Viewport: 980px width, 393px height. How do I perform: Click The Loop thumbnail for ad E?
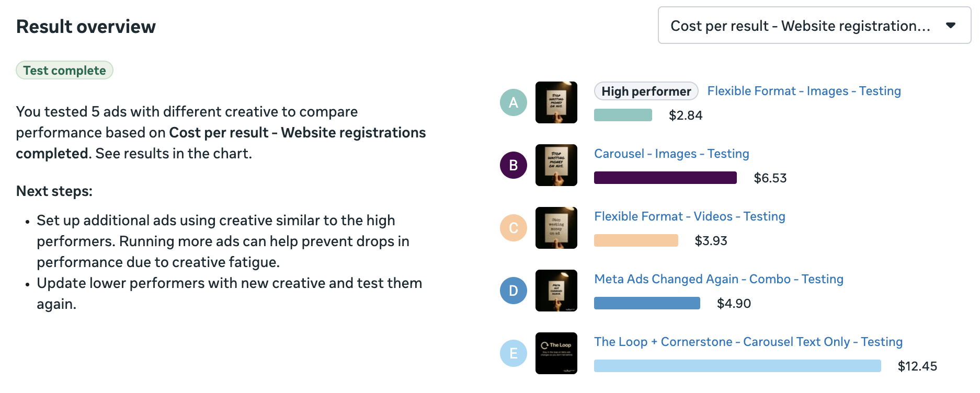[556, 353]
